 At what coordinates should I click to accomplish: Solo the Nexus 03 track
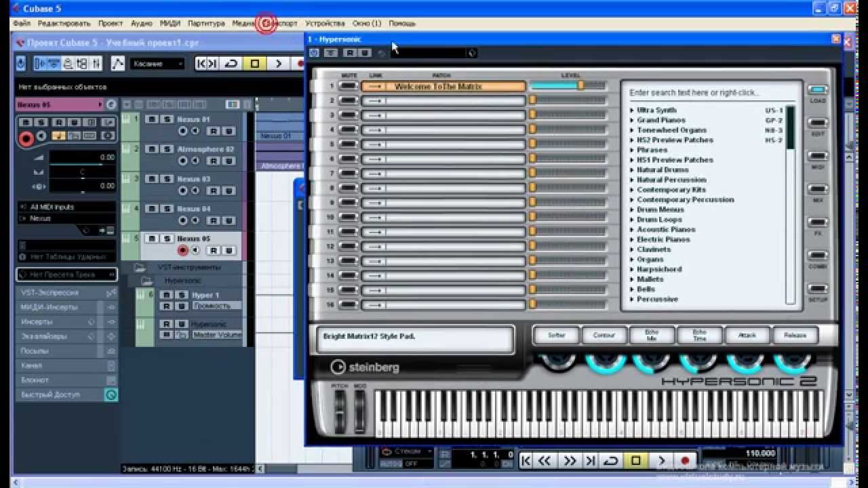167,179
